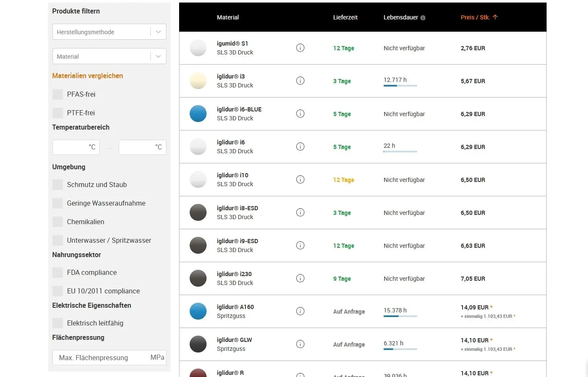Open the Materialien vergleichen link
The image size is (588, 377).
(87, 76)
